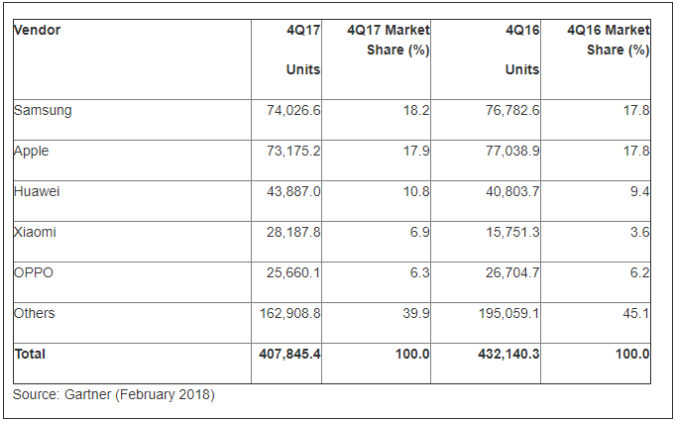
Task: Select Apple's 77,038.9 units cell
Action: (x=513, y=151)
